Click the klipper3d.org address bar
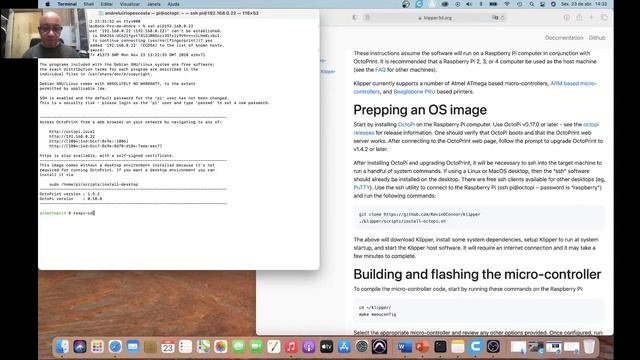 click(435, 18)
